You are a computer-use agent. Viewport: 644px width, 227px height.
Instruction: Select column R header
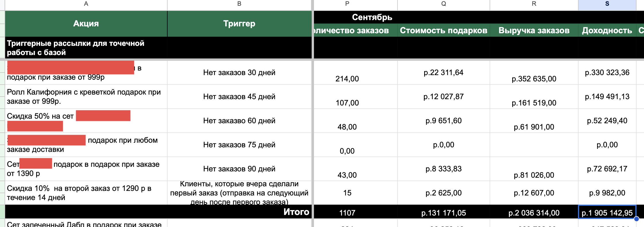(534, 4)
